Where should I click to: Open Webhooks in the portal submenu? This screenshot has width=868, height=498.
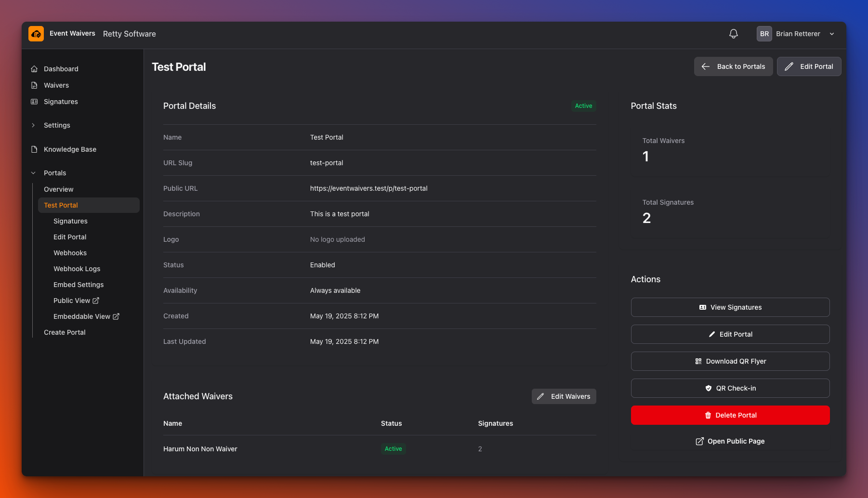pyautogui.click(x=70, y=253)
